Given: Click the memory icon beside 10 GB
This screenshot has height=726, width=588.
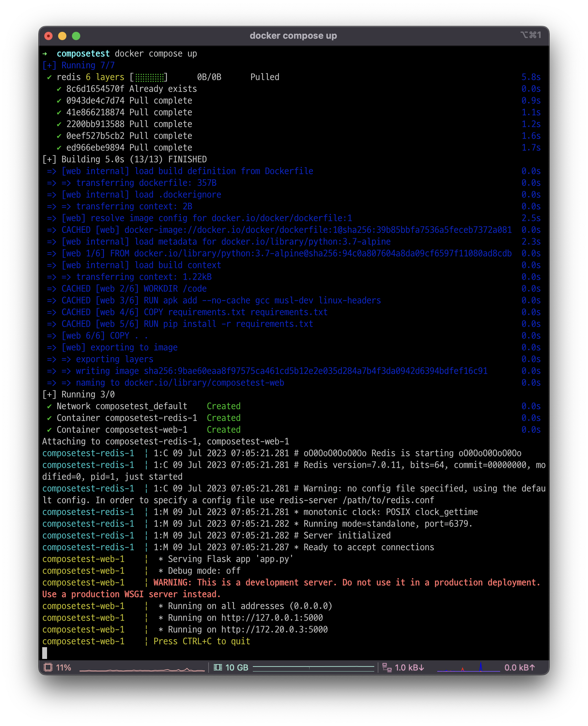Looking at the screenshot, I should [218, 667].
